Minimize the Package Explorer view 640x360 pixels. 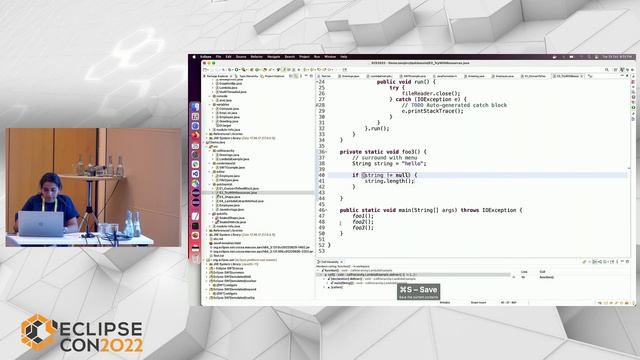307,76
